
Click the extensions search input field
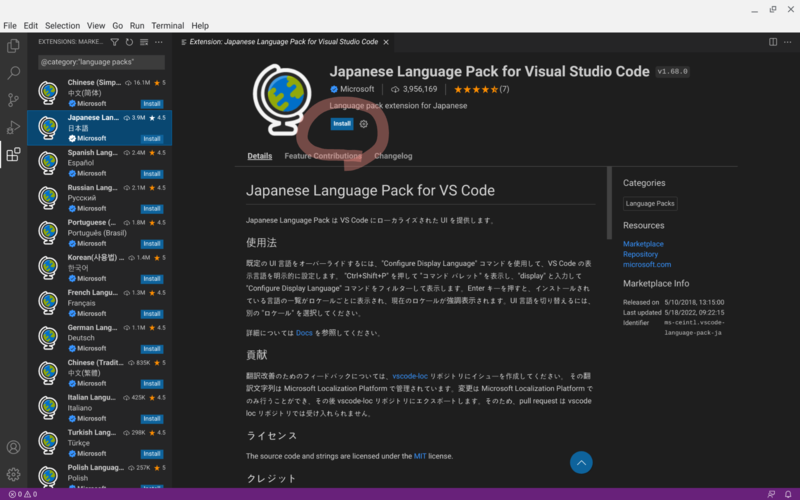[x=101, y=62]
